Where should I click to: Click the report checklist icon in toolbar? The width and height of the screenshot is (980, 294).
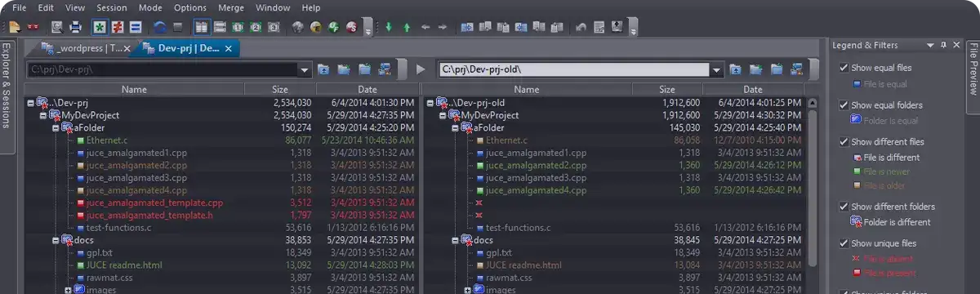tap(599, 27)
